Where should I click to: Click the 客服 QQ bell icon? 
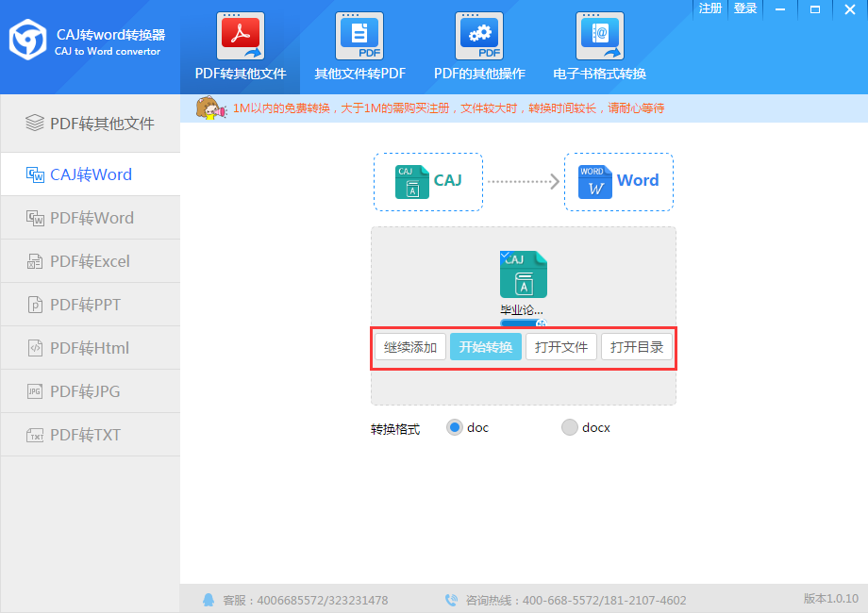[209, 600]
